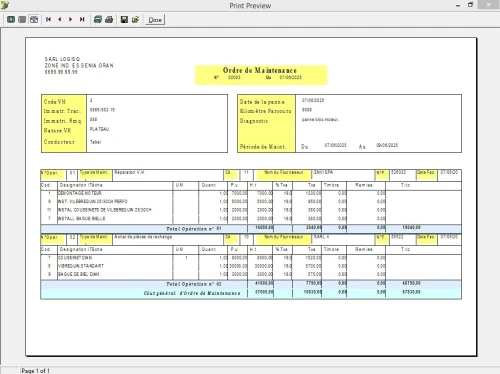
Task: Go to the first page
Action: (x=49, y=19)
